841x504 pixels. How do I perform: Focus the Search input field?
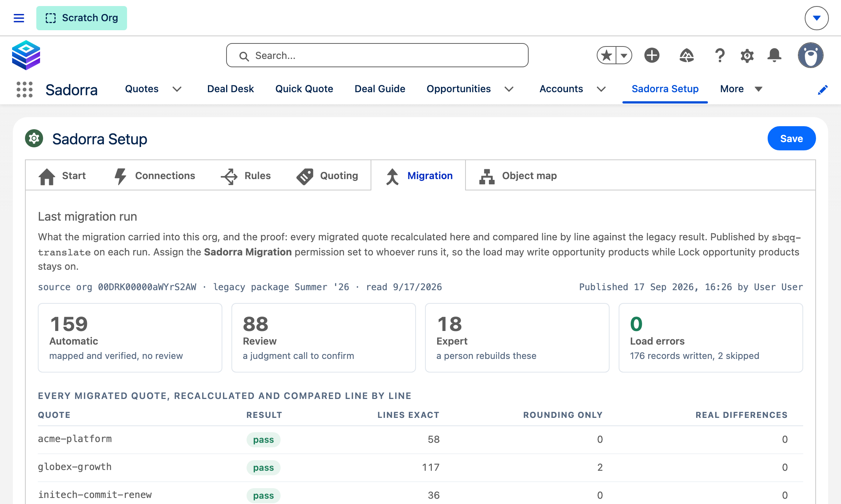click(x=377, y=55)
